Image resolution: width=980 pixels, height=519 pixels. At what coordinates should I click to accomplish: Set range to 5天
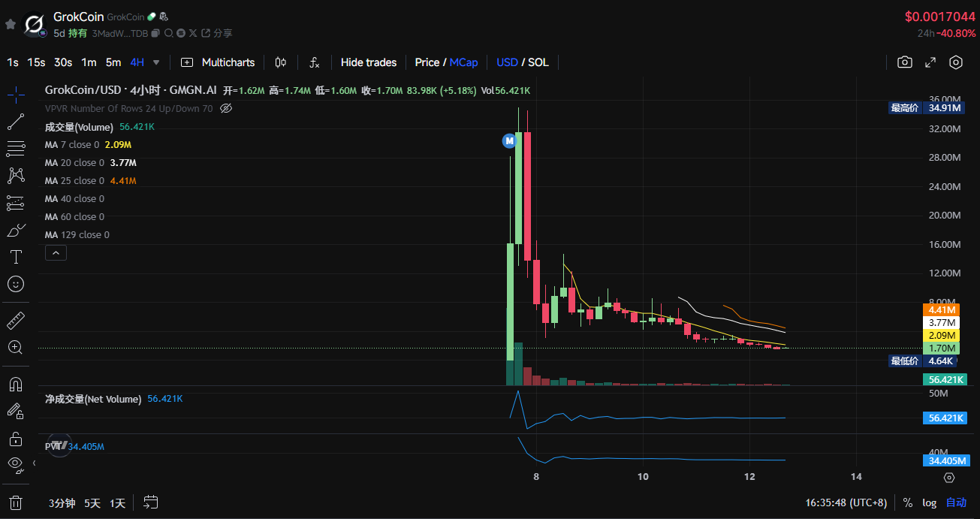(92, 503)
